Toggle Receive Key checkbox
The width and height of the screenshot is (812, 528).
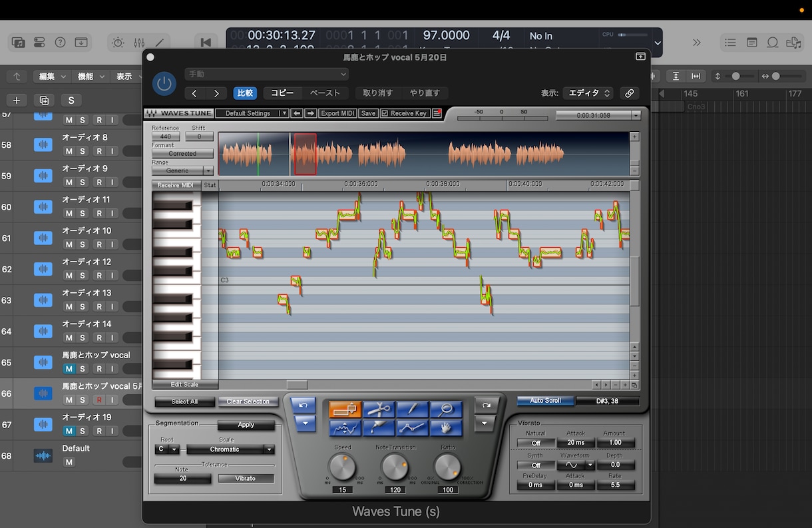click(x=385, y=113)
